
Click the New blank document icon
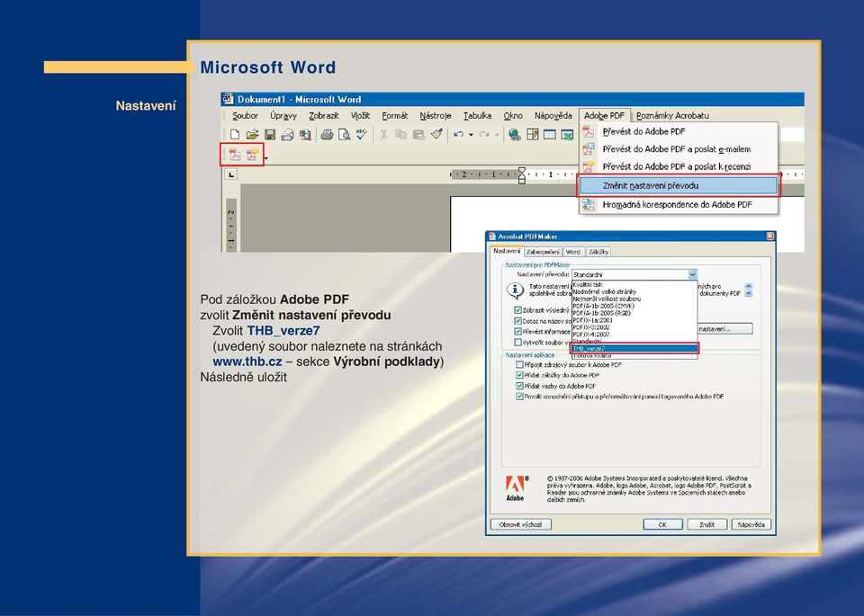(x=235, y=134)
